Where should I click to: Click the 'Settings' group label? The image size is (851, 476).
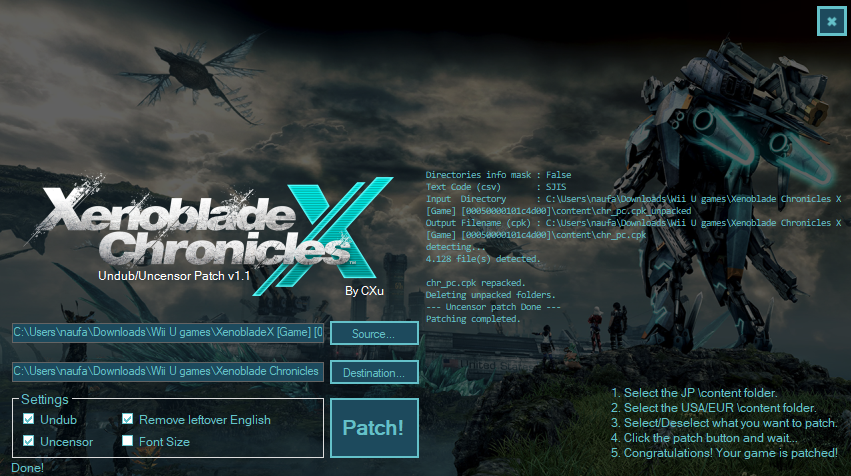[45, 399]
